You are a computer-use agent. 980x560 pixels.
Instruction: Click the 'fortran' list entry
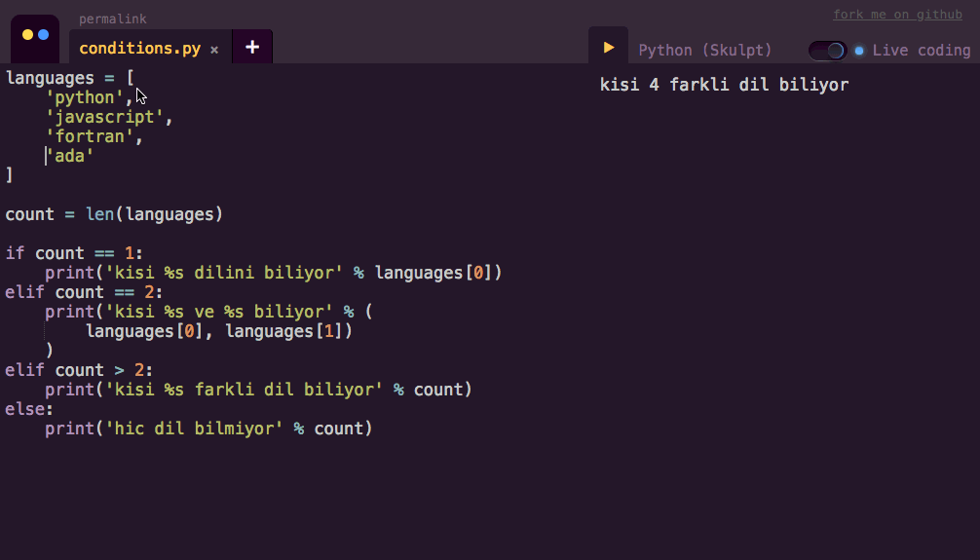(90, 136)
